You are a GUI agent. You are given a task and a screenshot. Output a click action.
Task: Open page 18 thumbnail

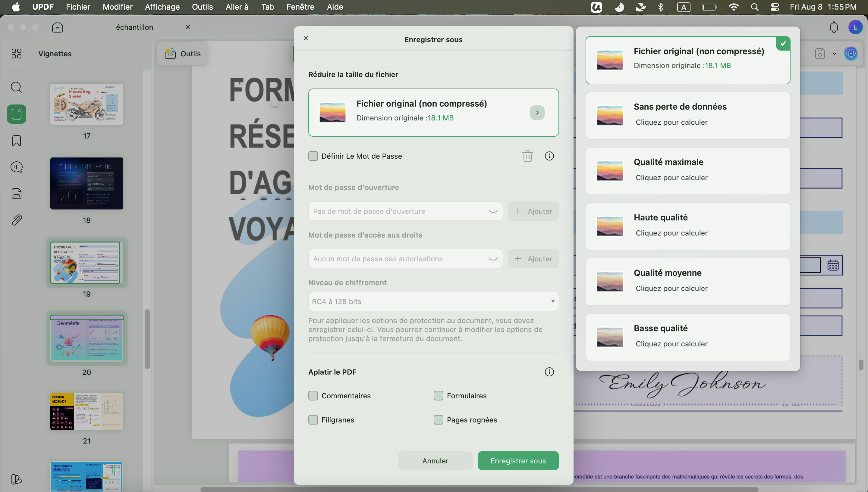click(x=86, y=183)
